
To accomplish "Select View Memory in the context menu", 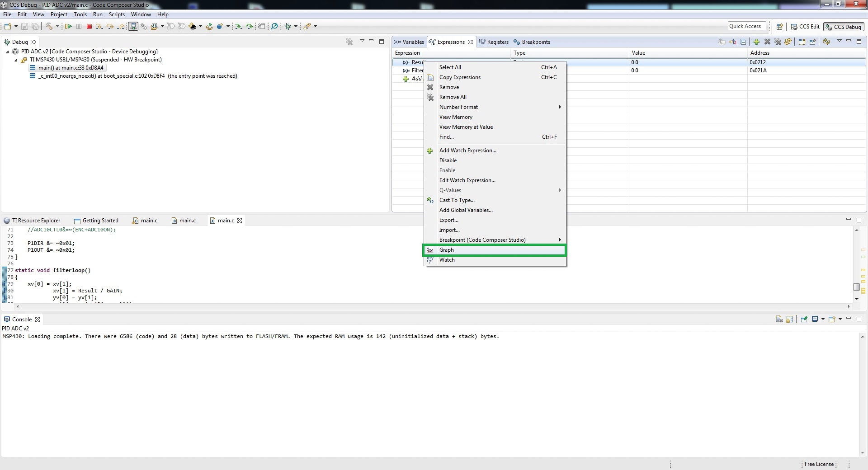I will click(x=495, y=117).
